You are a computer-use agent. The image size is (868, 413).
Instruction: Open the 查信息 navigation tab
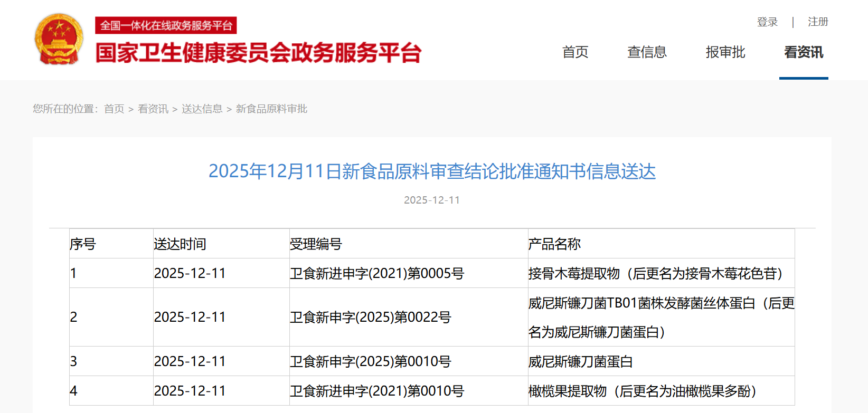click(647, 52)
